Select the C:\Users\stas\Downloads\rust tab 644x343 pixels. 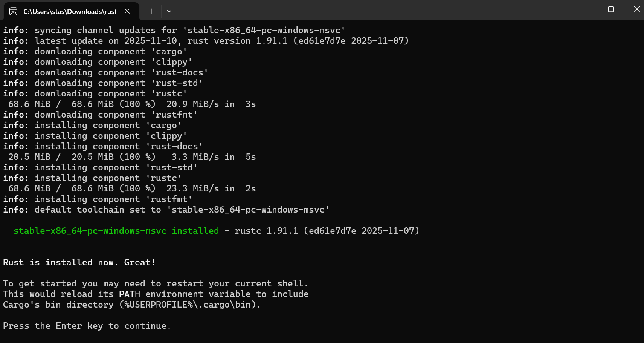click(x=70, y=11)
